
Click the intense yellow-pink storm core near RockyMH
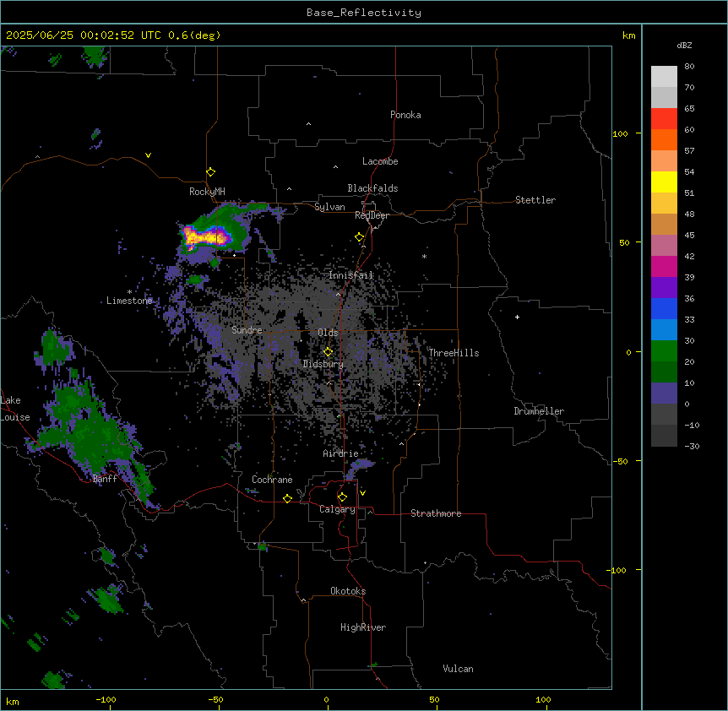[x=206, y=236]
